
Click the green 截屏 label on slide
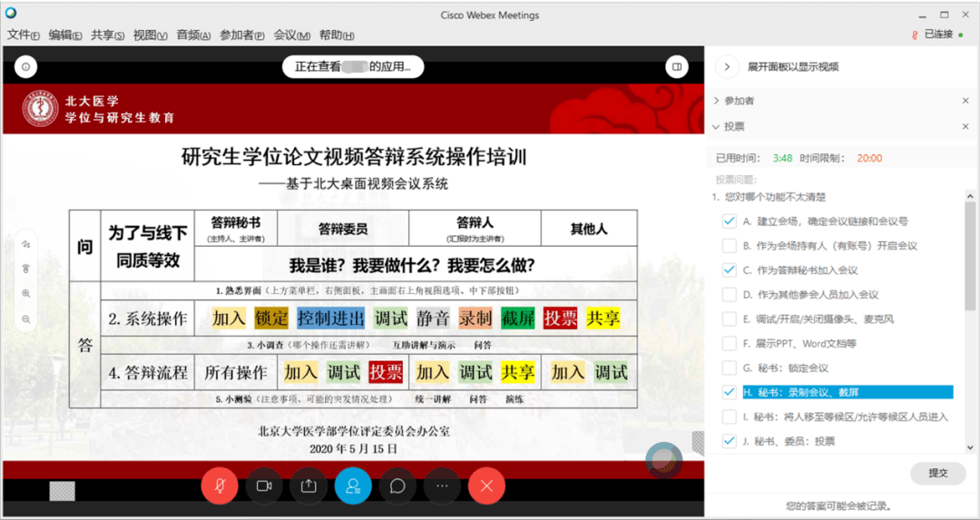[x=518, y=319]
